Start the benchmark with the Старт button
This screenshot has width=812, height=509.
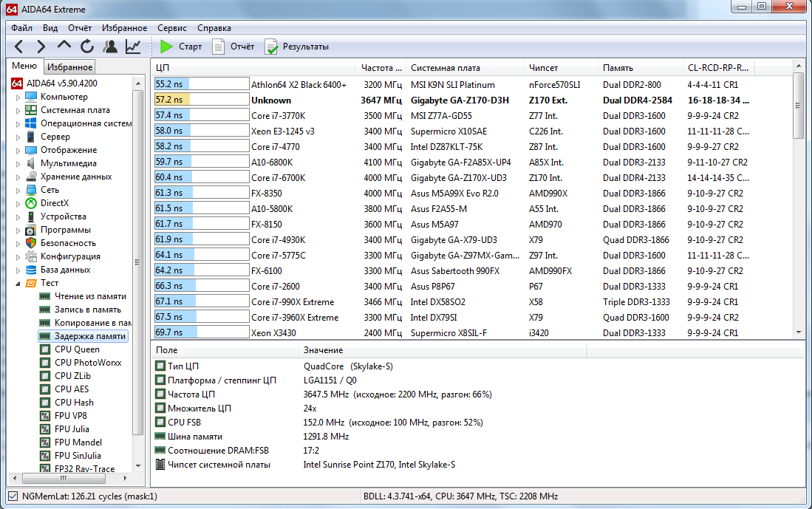pyautogui.click(x=181, y=47)
